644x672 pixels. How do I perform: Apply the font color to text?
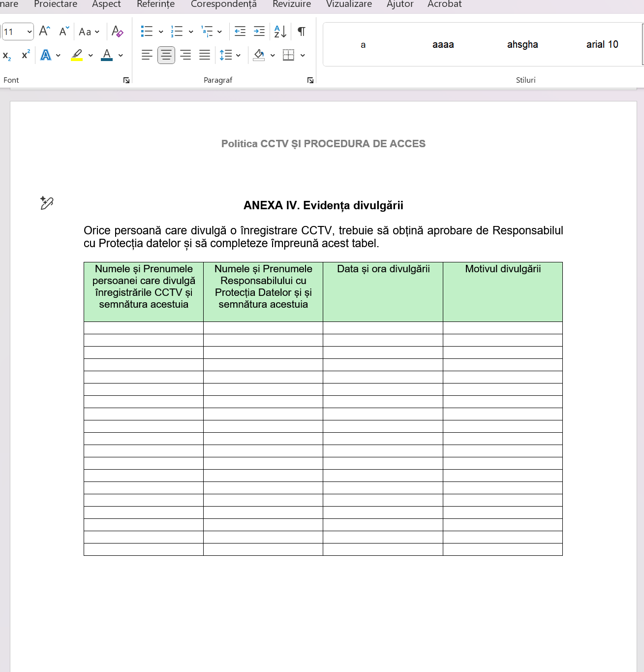(x=107, y=55)
